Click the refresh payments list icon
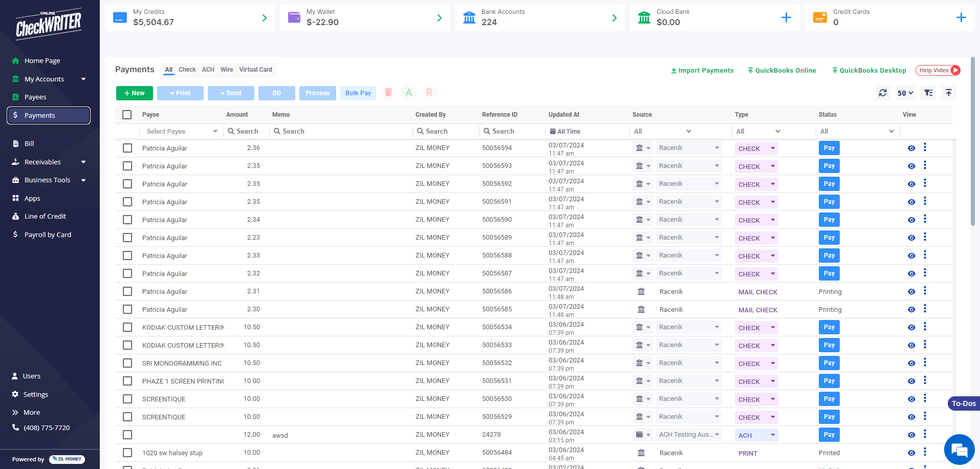Screen dimensions: 980x469 pos(882,93)
